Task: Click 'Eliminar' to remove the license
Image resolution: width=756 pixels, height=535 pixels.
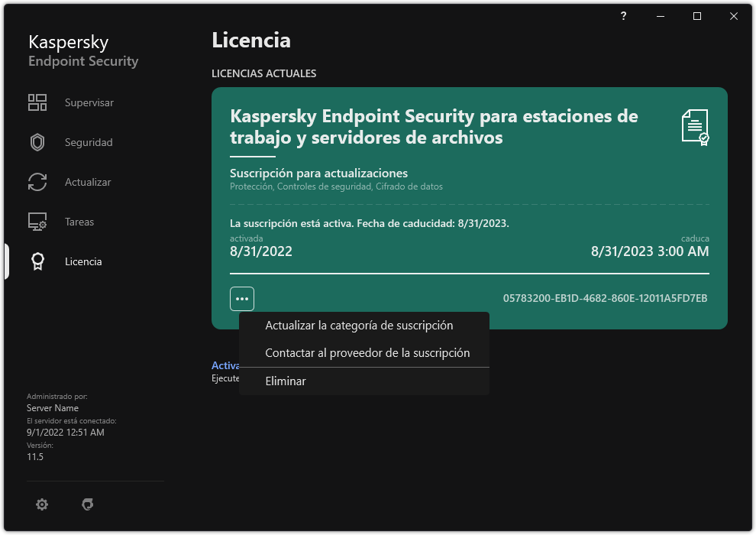Action: click(x=285, y=381)
